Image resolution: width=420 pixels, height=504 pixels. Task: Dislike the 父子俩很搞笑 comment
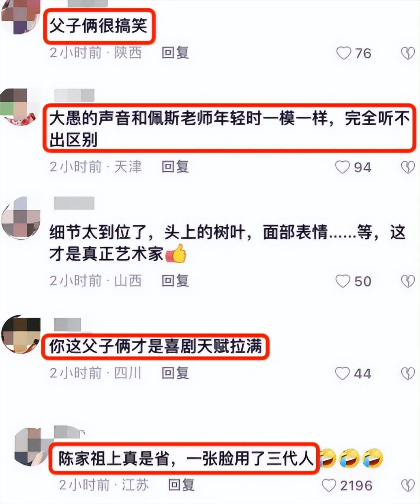click(x=408, y=53)
